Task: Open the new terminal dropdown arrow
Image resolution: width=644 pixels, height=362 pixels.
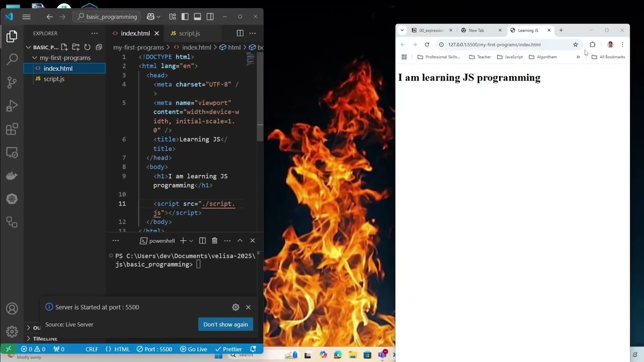Action: (x=191, y=241)
